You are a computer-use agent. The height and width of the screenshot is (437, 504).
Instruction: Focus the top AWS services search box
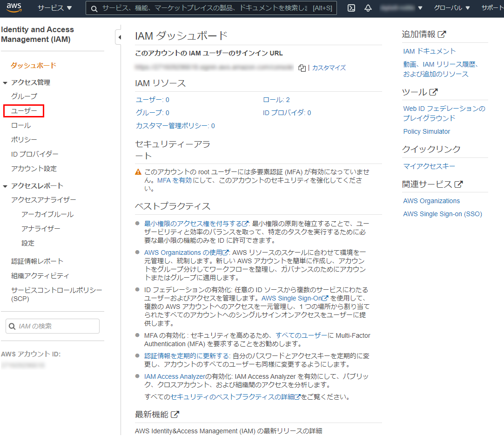pyautogui.click(x=211, y=8)
